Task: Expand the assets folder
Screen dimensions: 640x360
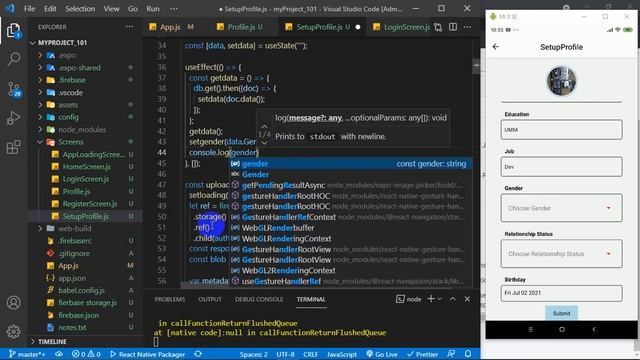Action: pos(68,105)
